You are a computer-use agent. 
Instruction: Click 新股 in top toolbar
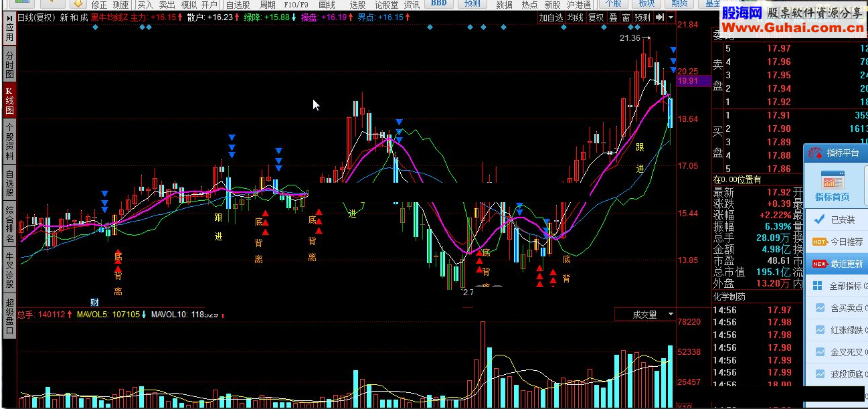(x=552, y=5)
